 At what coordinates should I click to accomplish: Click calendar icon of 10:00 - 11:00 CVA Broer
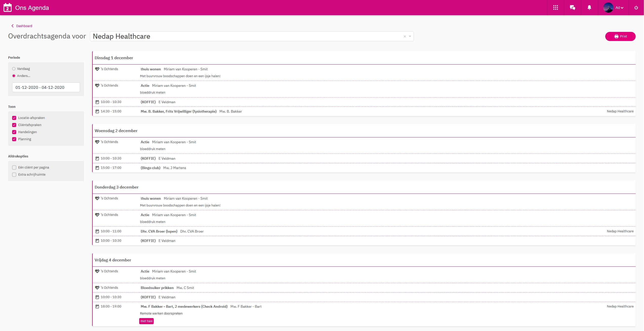(x=97, y=231)
